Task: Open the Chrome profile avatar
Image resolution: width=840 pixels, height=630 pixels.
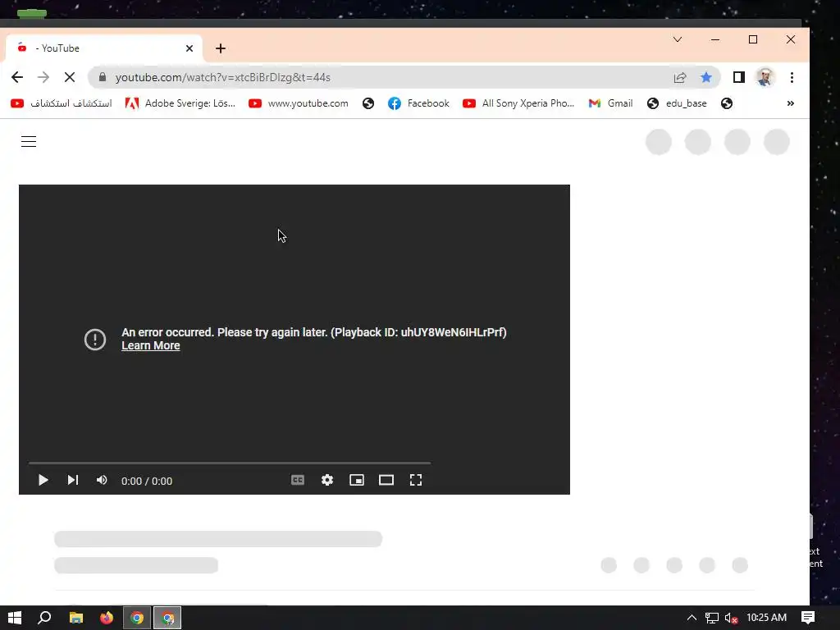Action: pos(765,77)
